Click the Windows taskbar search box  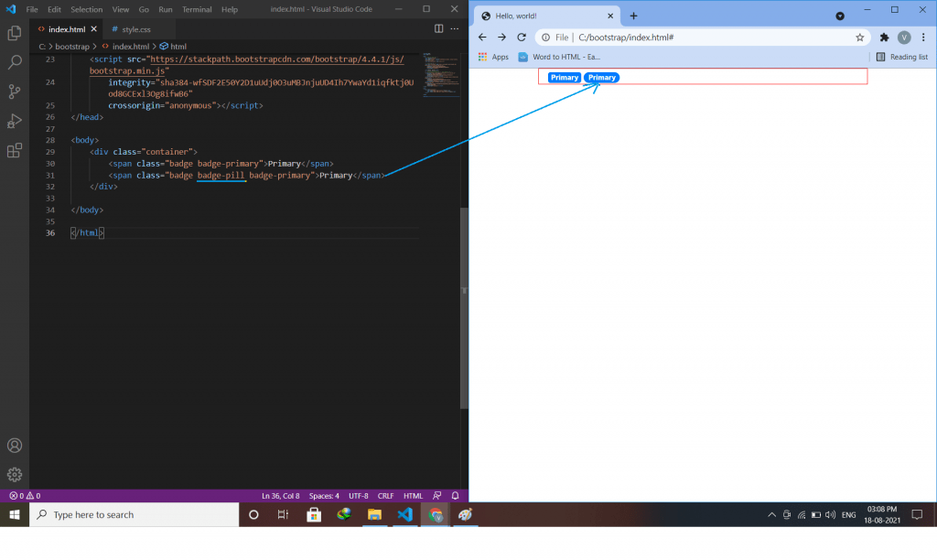[x=135, y=514]
